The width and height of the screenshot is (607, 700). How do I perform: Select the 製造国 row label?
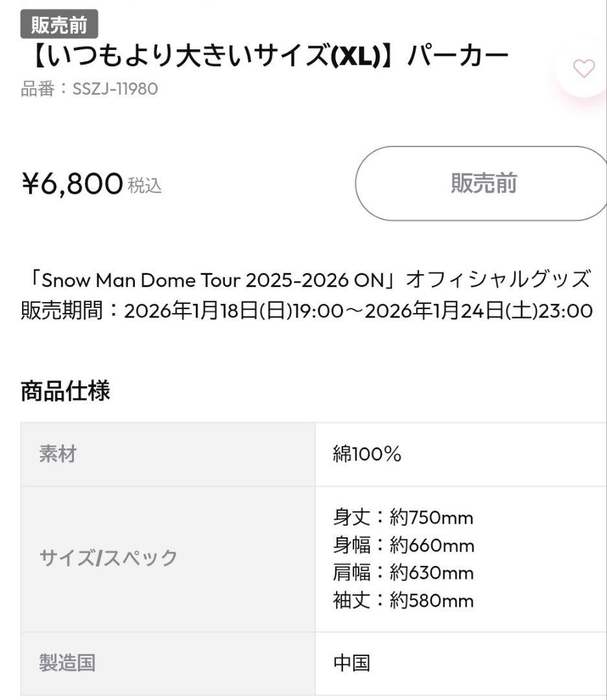[67, 663]
